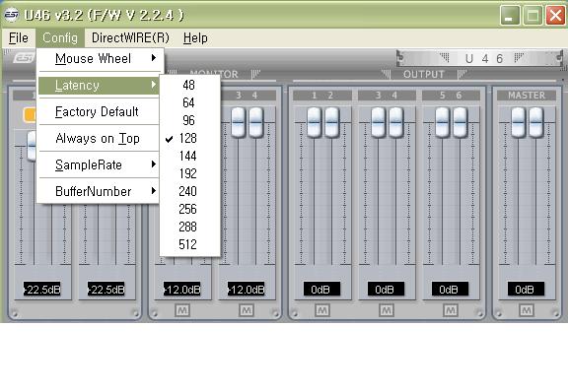Grab the Output channel 2 fader knob

point(331,122)
